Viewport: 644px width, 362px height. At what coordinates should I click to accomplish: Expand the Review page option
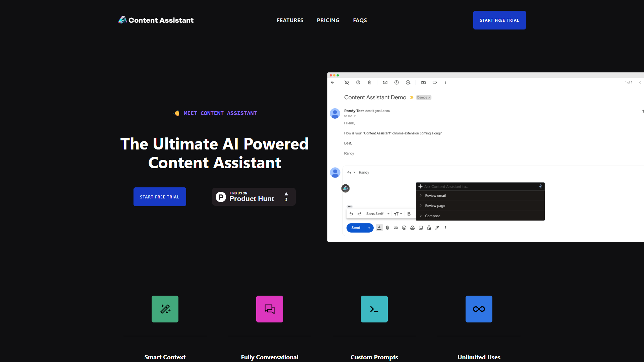pos(480,206)
